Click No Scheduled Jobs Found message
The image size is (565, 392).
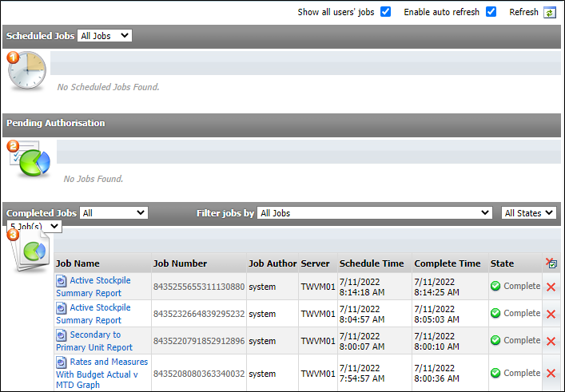pyautogui.click(x=108, y=87)
